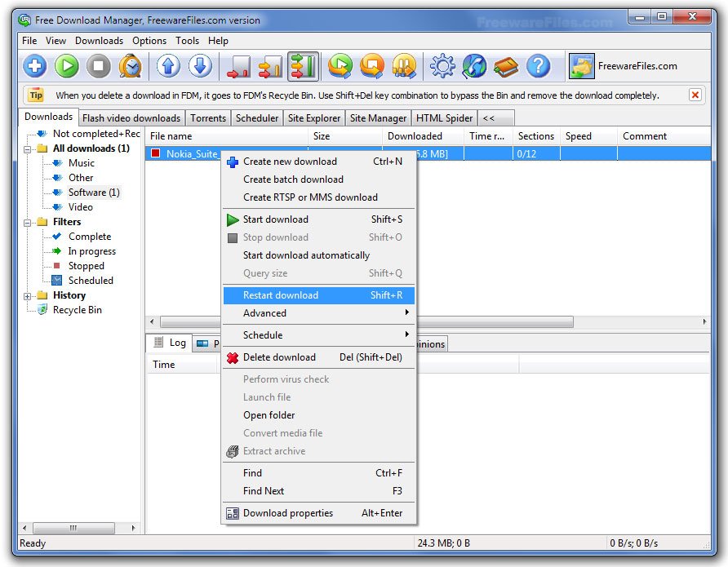This screenshot has width=728, height=567.
Task: Click the Recycle Bin tree icon
Action: pyautogui.click(x=42, y=309)
